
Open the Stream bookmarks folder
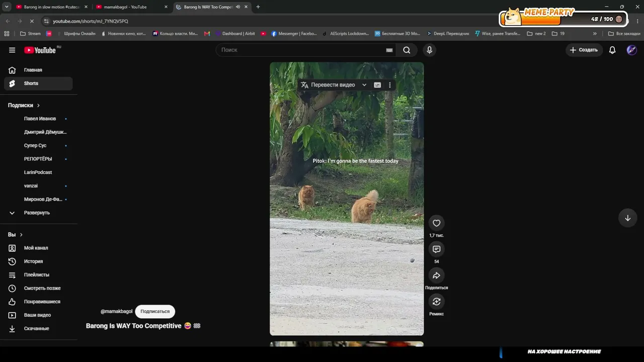[30, 34]
